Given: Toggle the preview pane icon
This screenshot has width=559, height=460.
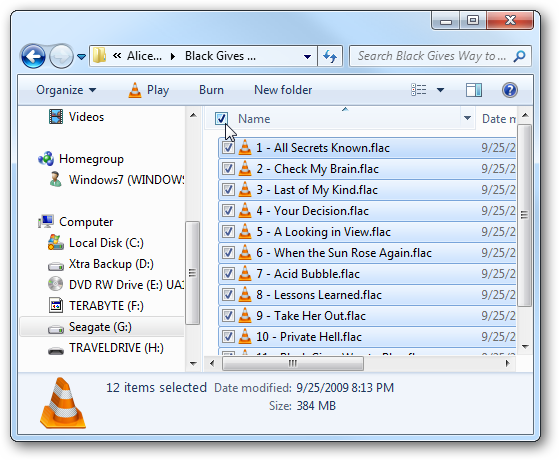Looking at the screenshot, I should [x=474, y=90].
